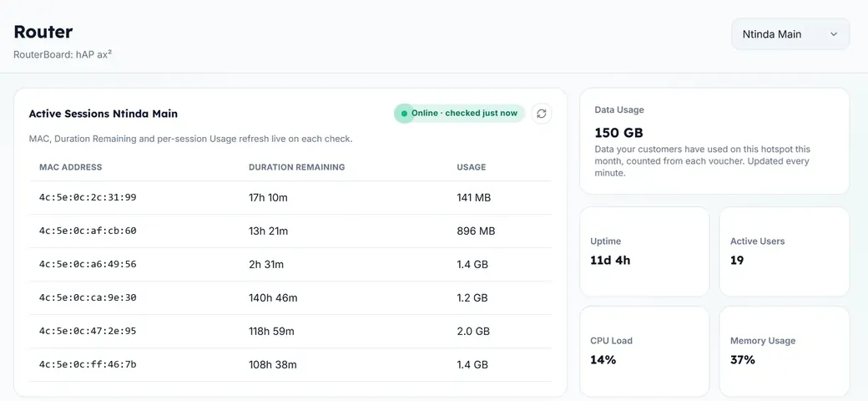868x401 pixels.
Task: Click the Router page title
Action: [43, 32]
